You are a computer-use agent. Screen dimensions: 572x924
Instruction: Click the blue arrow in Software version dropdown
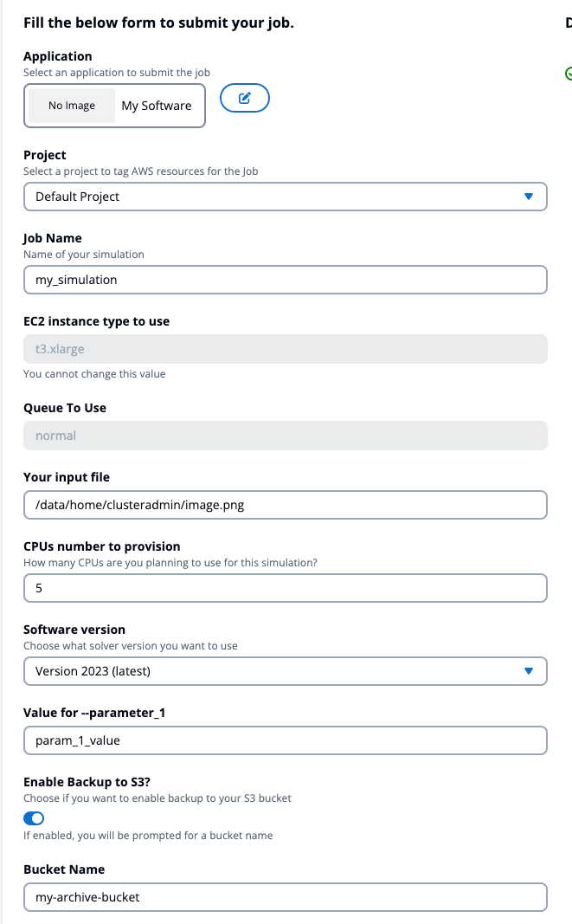coord(529,670)
